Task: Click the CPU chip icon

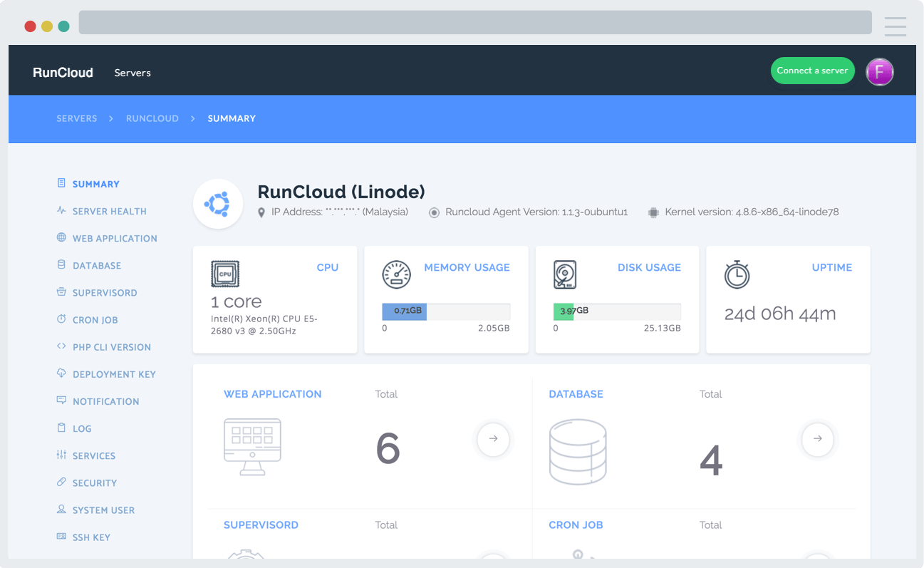Action: pyautogui.click(x=225, y=274)
